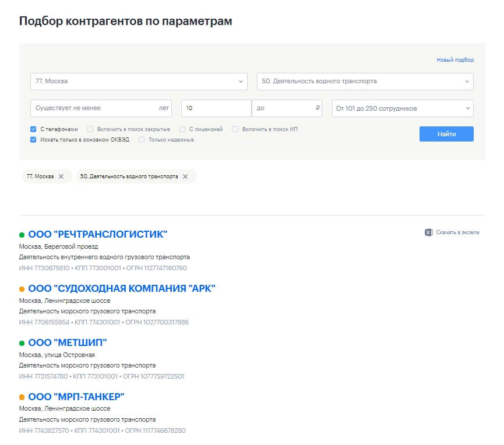
Task: Tick the 'Только надежные' checkbox
Action: pyautogui.click(x=142, y=140)
